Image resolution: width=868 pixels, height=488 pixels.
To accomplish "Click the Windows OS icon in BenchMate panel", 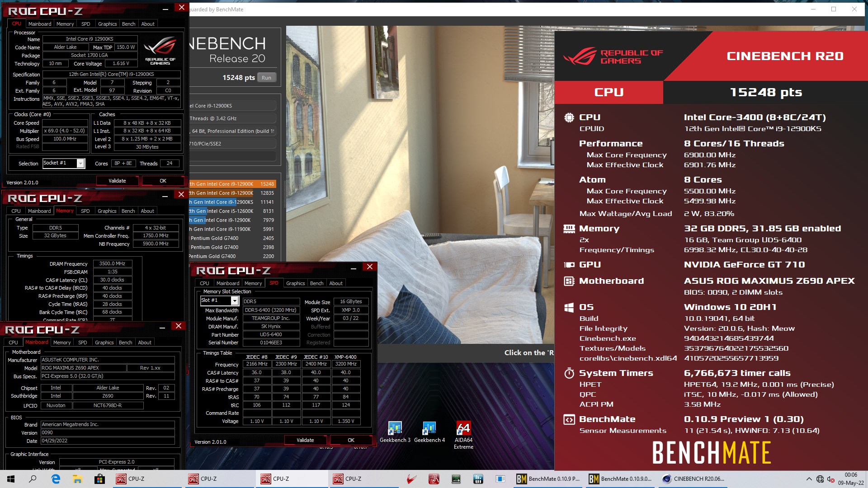I will [569, 307].
